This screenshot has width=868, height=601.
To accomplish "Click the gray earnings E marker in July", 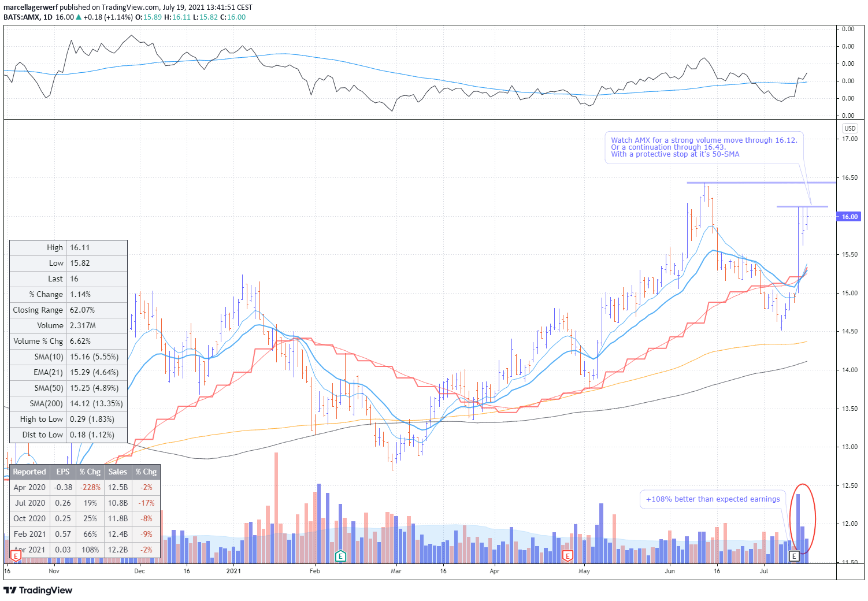I will pos(794,556).
